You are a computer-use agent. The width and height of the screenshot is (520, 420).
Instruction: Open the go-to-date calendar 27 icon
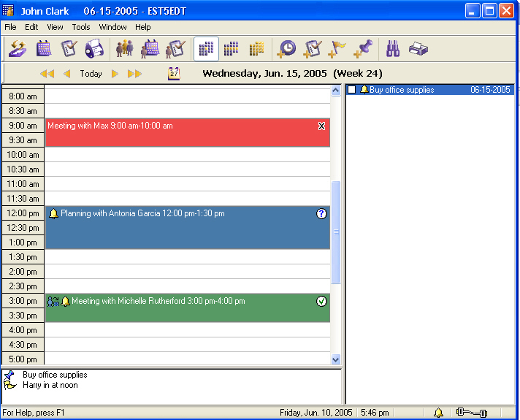coord(174,73)
